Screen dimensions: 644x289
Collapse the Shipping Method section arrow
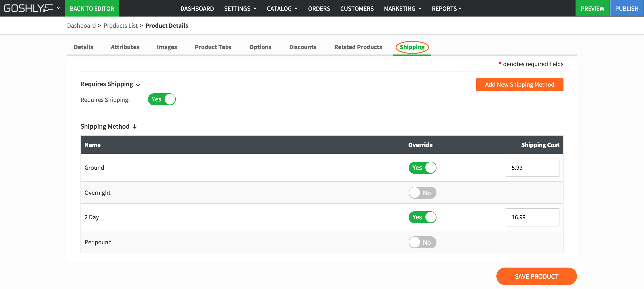pyautogui.click(x=135, y=127)
